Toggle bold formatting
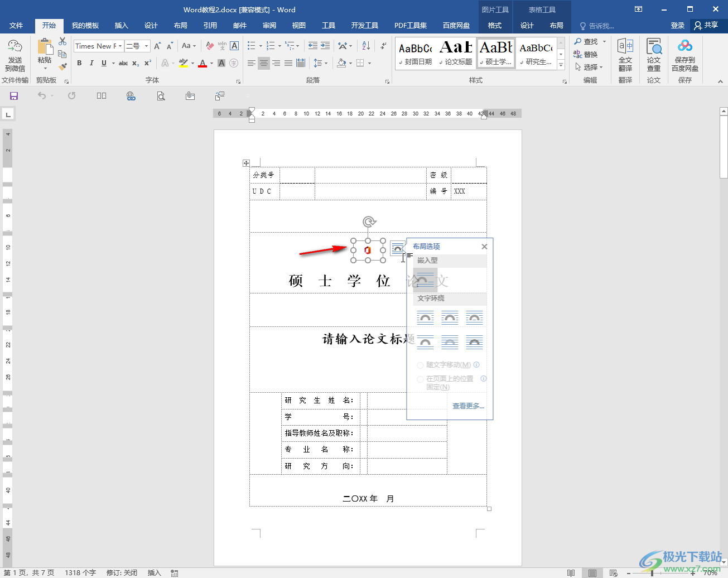 79,63
